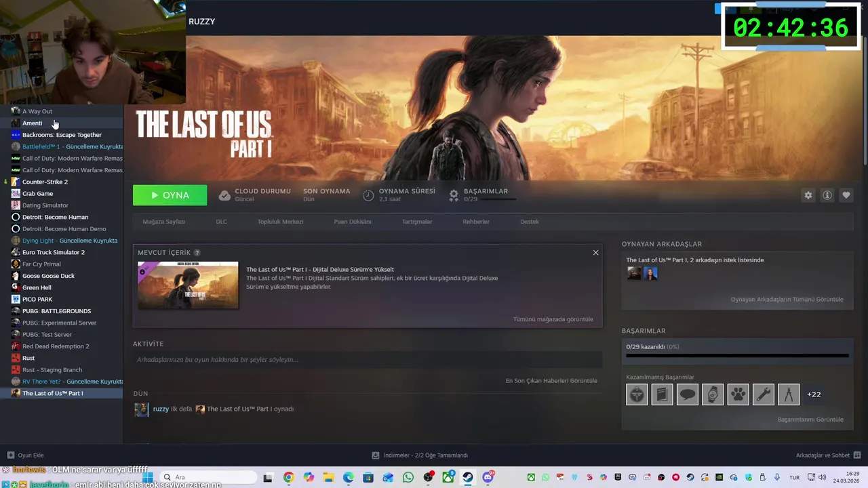Click Tümünü mağazada görüntüle link
This screenshot has height=488, width=868.
coord(553,319)
